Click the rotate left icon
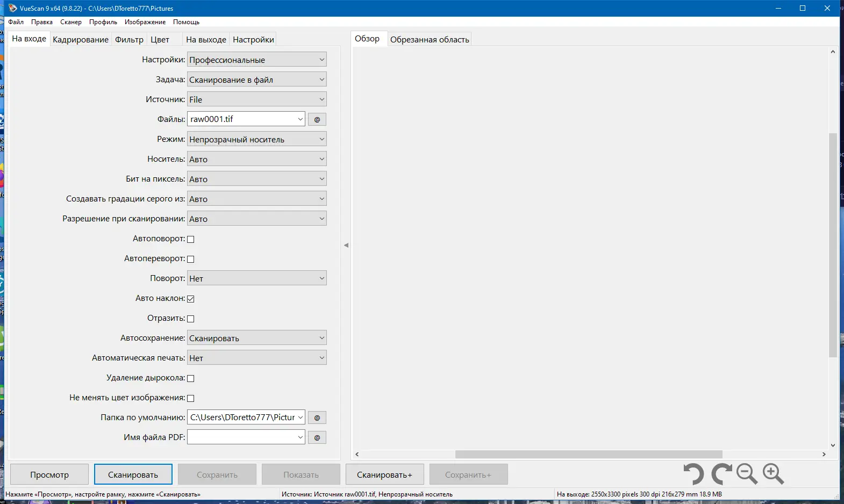This screenshot has width=844, height=504. (x=693, y=474)
